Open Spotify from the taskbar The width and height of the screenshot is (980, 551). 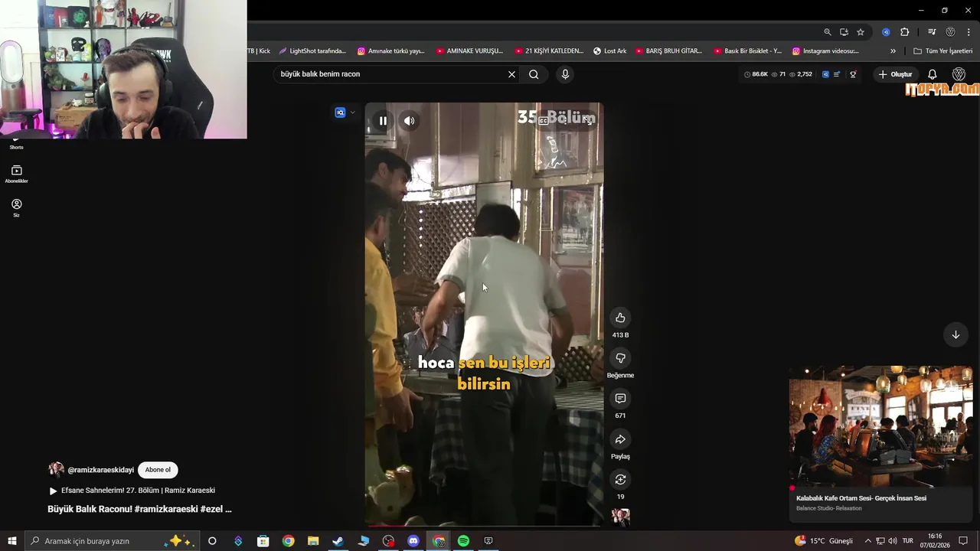point(463,541)
